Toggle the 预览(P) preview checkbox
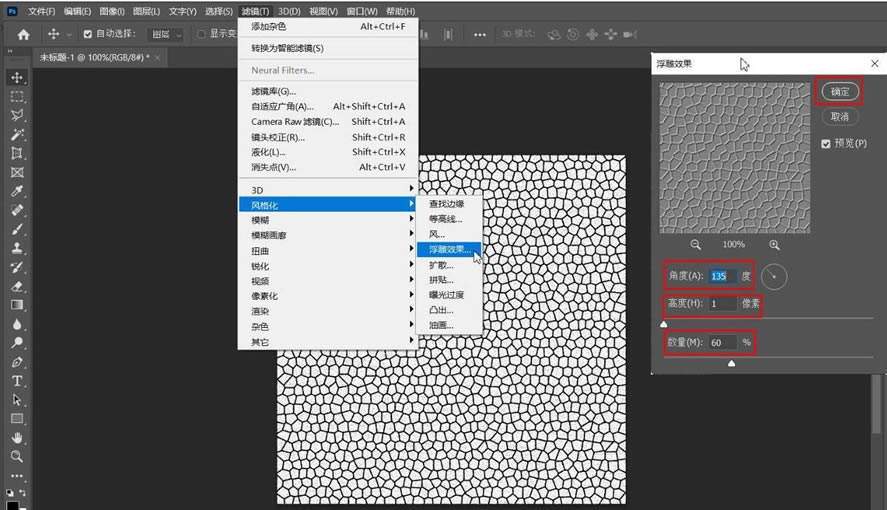The image size is (887, 510). 826,144
